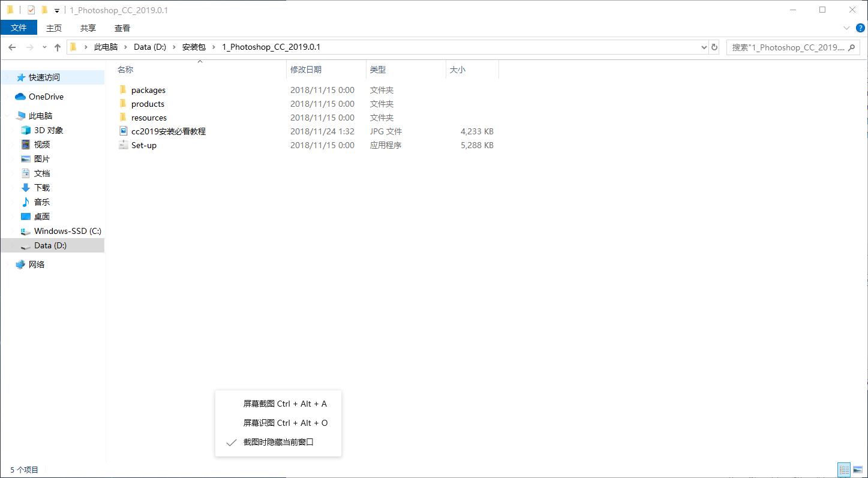Choose 屏幕截图 Ctrl + Alt + A
Screen dimensions: 868x478
click(x=285, y=404)
